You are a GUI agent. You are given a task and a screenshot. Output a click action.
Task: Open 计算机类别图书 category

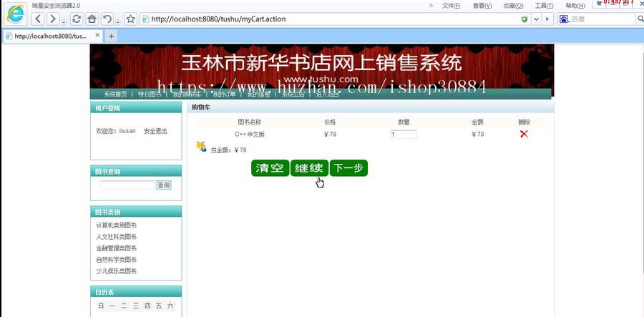click(x=116, y=225)
